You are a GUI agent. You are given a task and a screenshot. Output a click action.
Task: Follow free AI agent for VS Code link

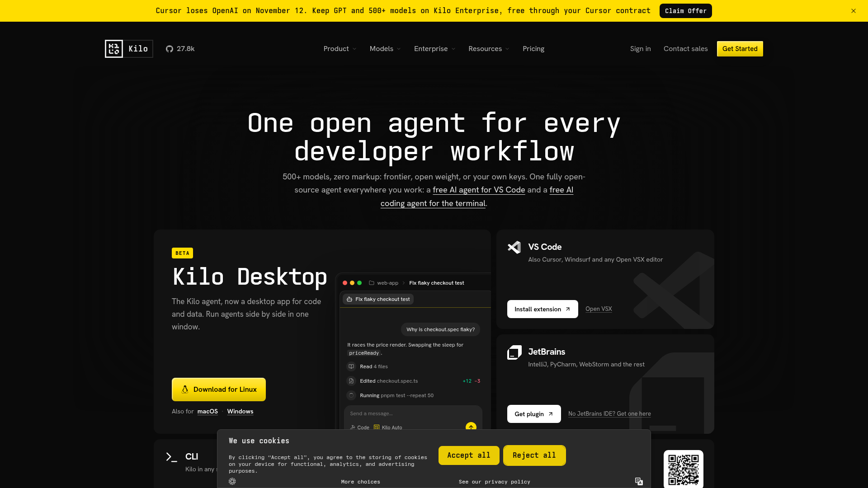(479, 190)
